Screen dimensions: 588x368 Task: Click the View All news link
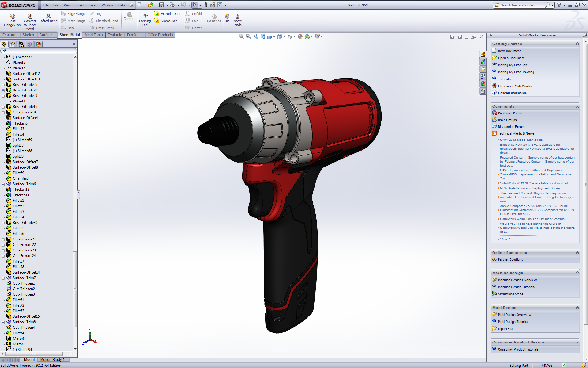pos(506,239)
